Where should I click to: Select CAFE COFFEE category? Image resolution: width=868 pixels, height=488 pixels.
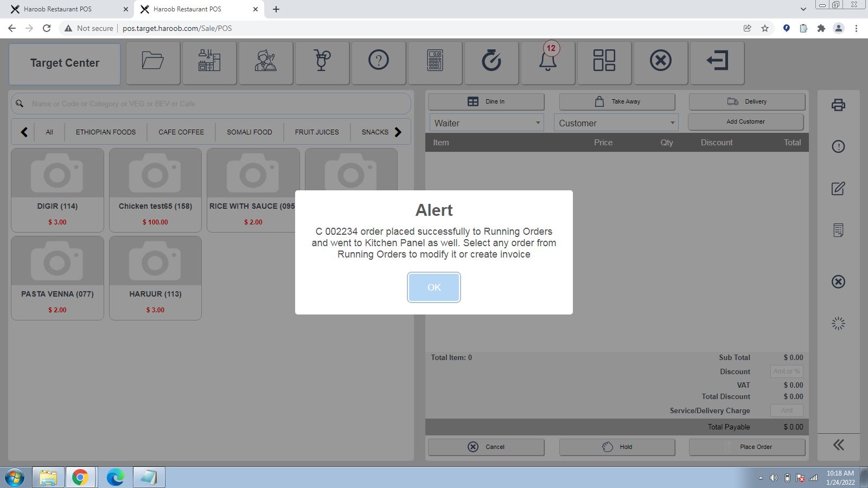click(181, 132)
